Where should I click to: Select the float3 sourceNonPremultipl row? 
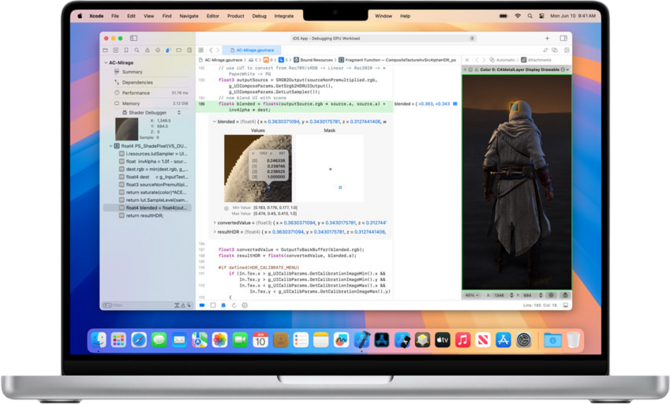click(x=153, y=184)
